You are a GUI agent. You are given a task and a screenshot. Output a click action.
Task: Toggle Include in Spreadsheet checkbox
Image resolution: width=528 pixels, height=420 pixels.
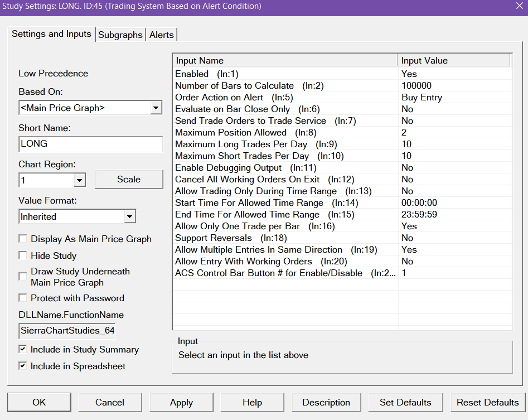pyautogui.click(x=23, y=366)
